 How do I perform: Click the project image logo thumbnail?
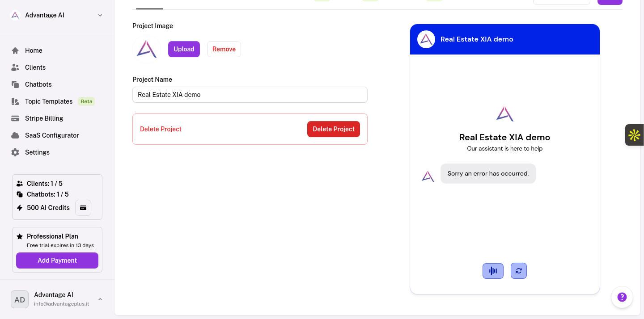[147, 49]
